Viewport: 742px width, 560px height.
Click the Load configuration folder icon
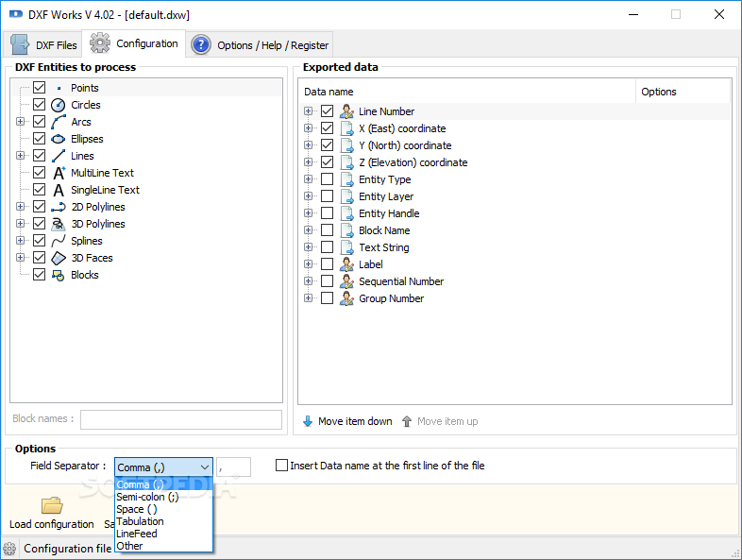(x=52, y=505)
